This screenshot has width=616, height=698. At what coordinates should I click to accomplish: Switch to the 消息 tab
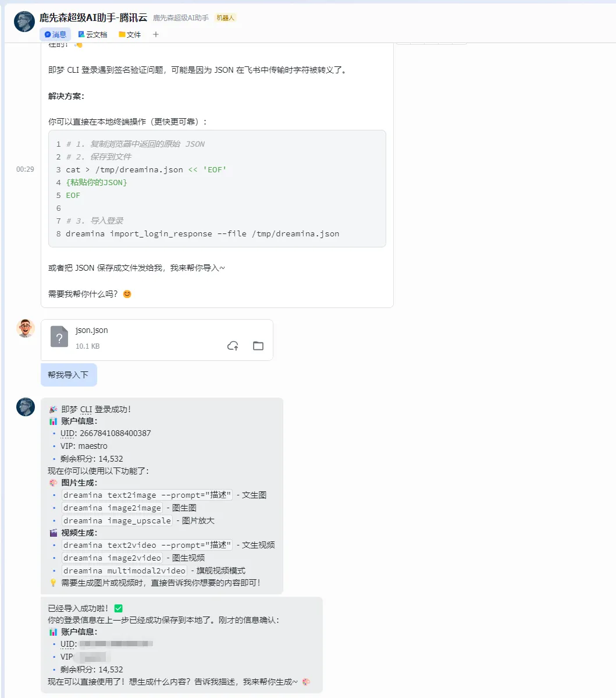[55, 35]
